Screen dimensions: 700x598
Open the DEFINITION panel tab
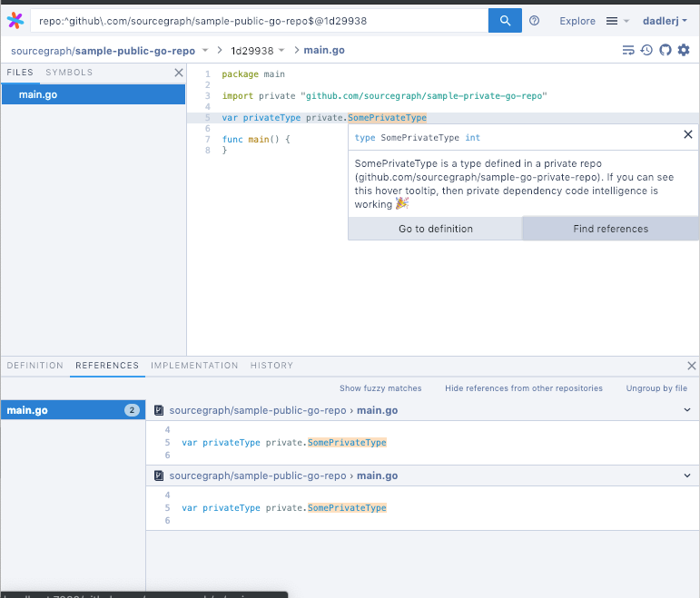click(35, 366)
